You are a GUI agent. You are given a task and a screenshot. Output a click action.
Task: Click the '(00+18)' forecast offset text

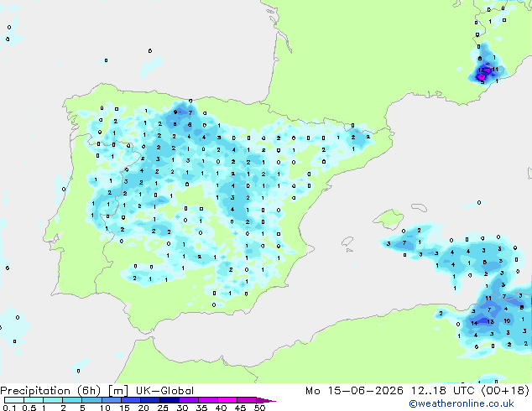505,391
